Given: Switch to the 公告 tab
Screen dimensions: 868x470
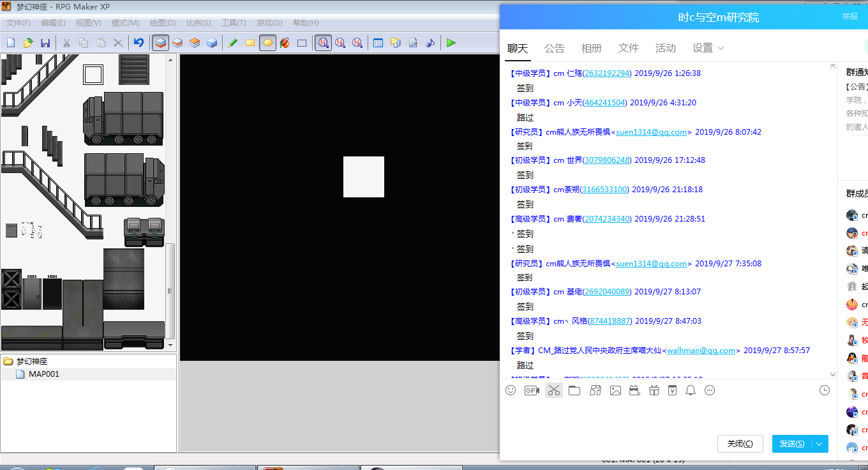Looking at the screenshot, I should click(555, 48).
